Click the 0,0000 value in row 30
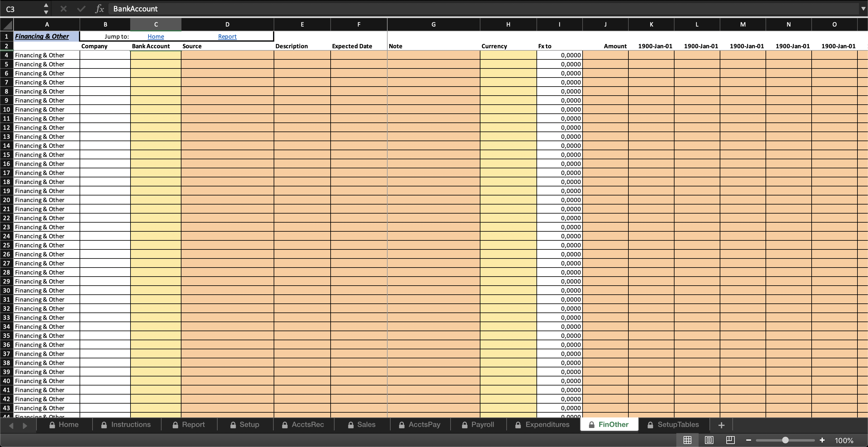868x447 pixels. (x=559, y=290)
